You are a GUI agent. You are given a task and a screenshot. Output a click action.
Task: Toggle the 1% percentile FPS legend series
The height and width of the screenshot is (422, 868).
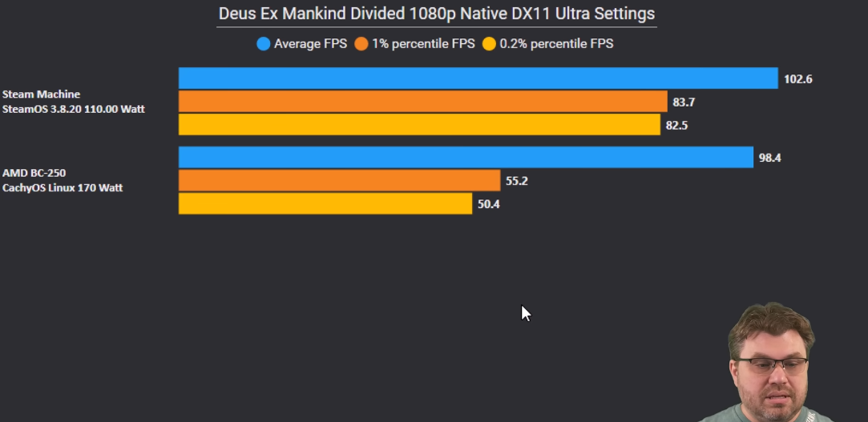coord(414,44)
